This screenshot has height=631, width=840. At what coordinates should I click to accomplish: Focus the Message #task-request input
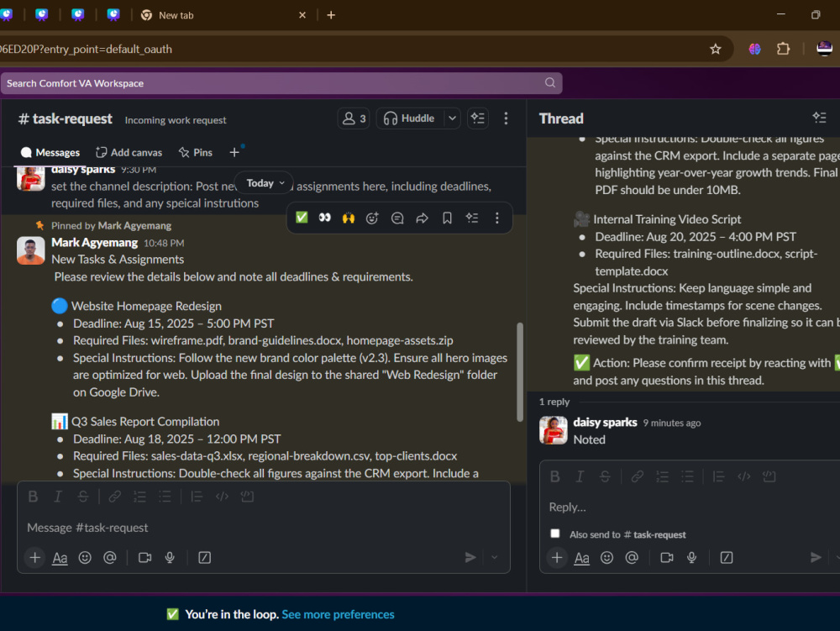coord(264,528)
